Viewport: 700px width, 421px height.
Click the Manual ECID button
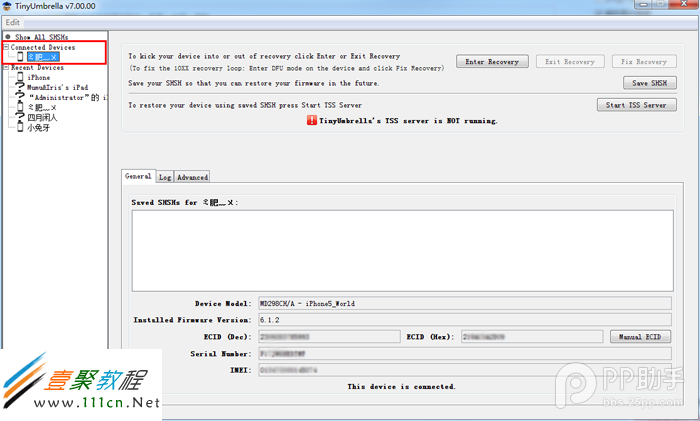(640, 337)
